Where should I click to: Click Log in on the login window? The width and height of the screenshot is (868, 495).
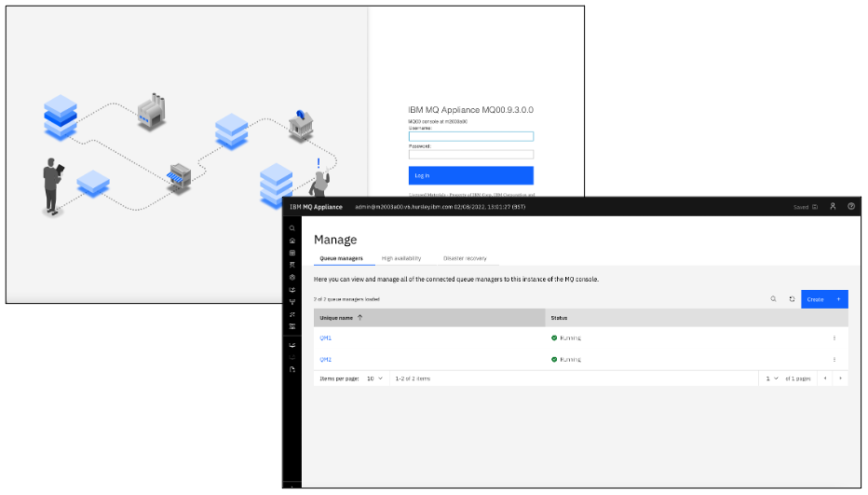pyautogui.click(x=471, y=175)
